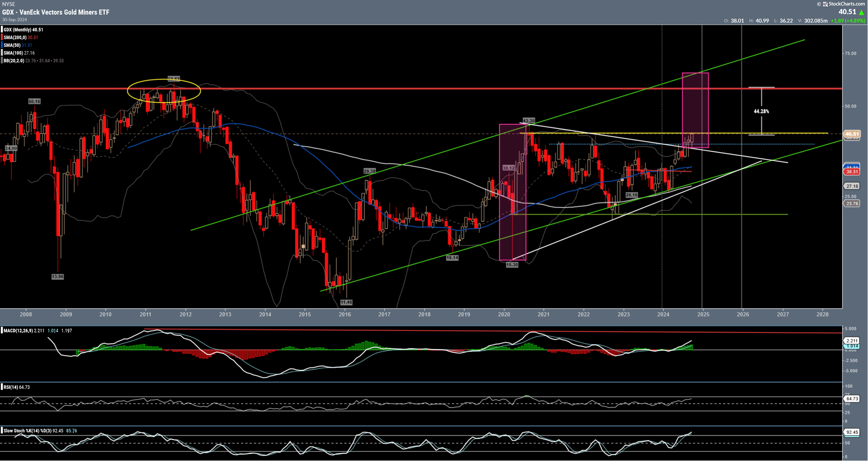Click the -2.500 label on the MACD axis
The height and width of the screenshot is (461, 868).
(850, 361)
